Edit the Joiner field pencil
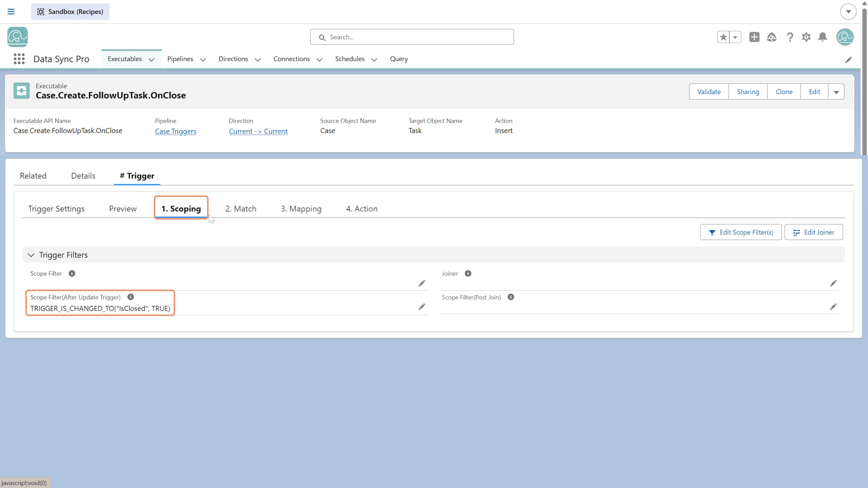The height and width of the screenshot is (488, 868). pos(833,283)
